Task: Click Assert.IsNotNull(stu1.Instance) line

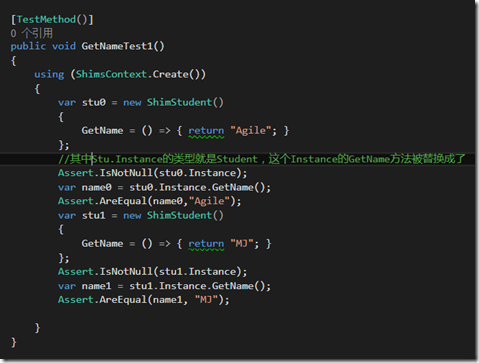Action: [x=152, y=272]
